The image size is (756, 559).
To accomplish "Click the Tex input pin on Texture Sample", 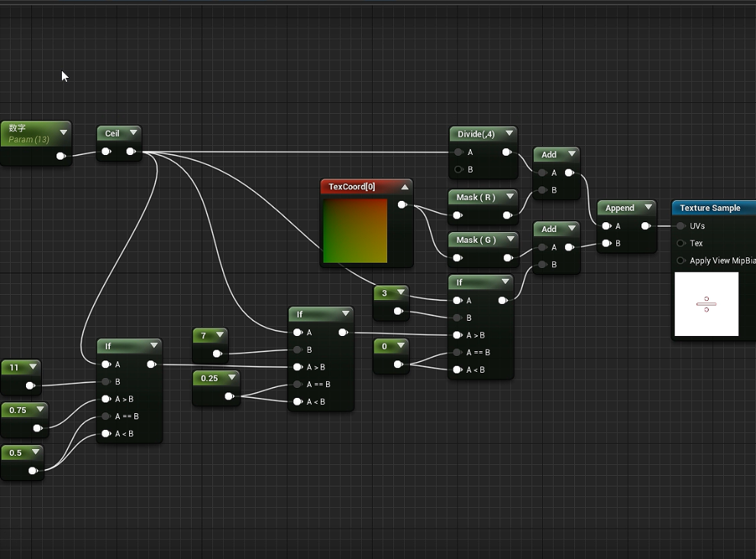I will 681,244.
